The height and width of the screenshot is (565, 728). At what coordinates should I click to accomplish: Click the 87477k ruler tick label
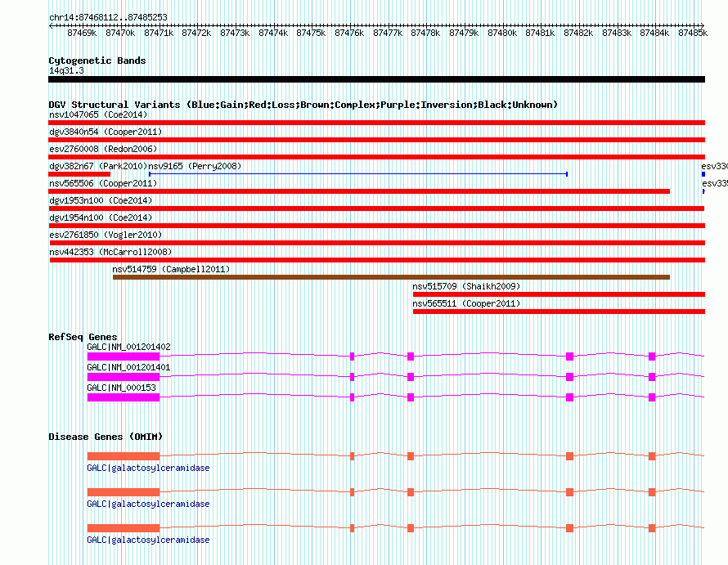pos(388,33)
